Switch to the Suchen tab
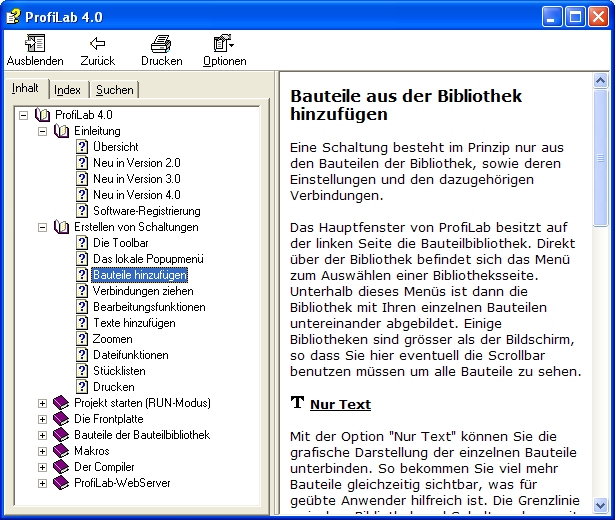The height and width of the screenshot is (520, 615). pyautogui.click(x=114, y=90)
